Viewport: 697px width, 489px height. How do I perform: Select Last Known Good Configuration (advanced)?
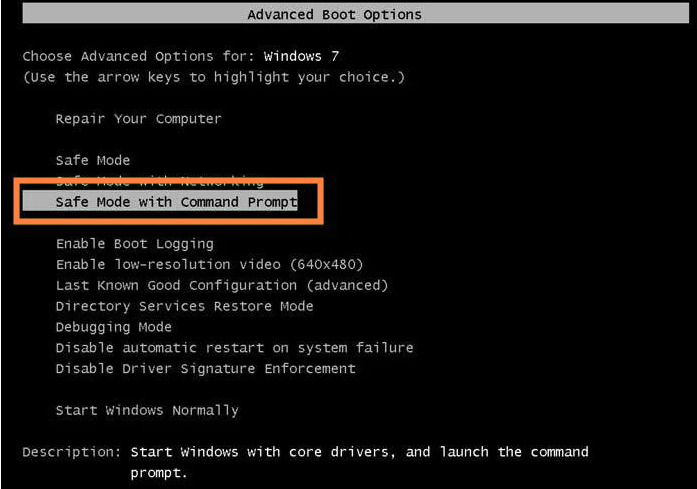coord(222,285)
